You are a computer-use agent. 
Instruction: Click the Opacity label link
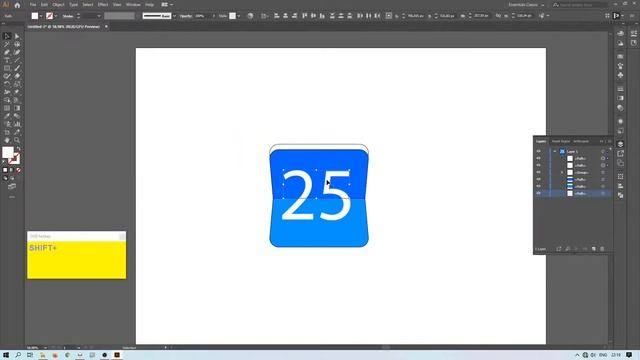(x=186, y=16)
